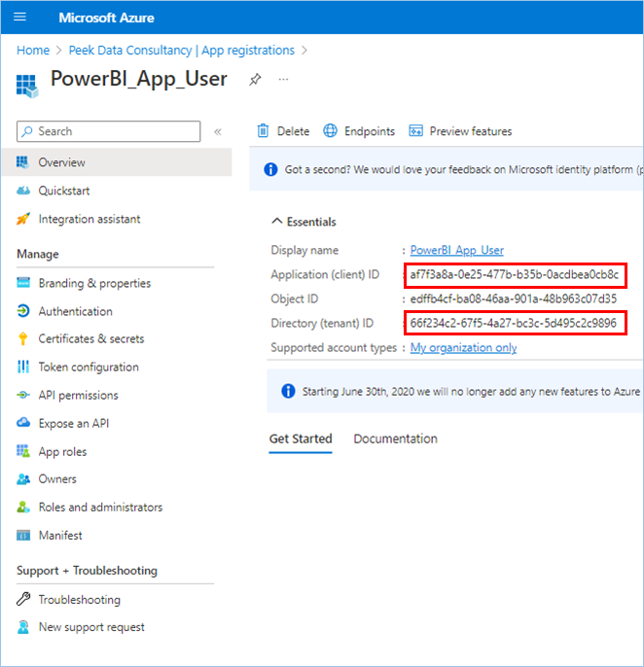
Task: Click the Authentication arrow icon
Action: tap(23, 311)
